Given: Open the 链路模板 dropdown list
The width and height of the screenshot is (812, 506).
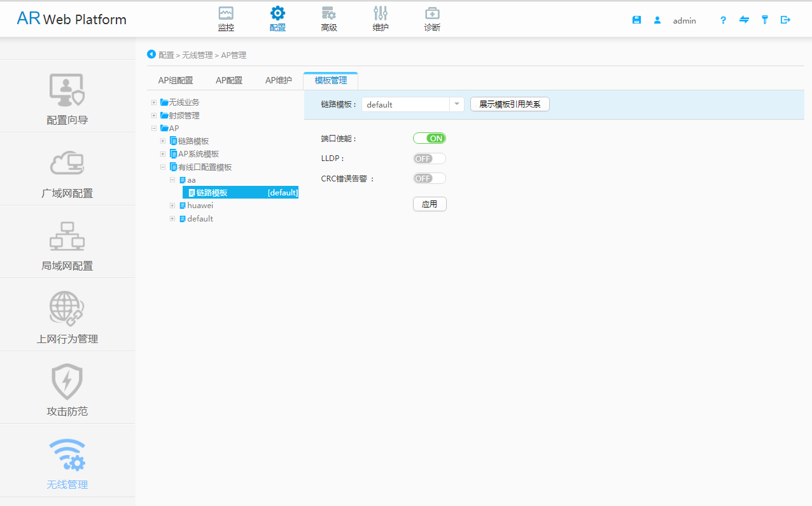Looking at the screenshot, I should (x=456, y=104).
